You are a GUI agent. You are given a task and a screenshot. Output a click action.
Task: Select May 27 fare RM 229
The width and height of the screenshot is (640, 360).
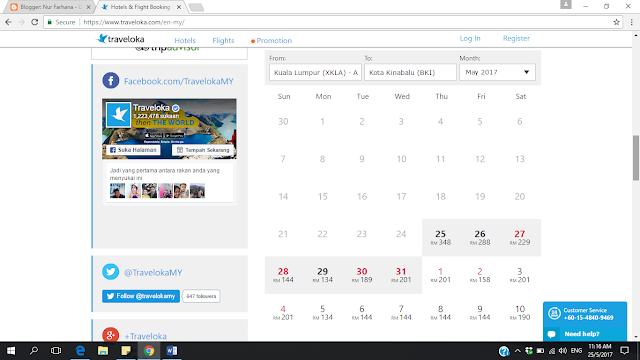click(x=520, y=238)
